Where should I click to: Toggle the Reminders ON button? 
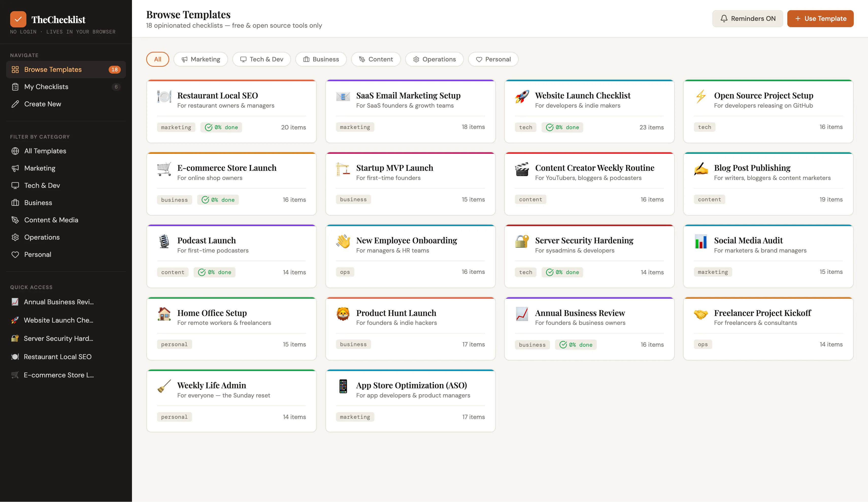coord(747,19)
